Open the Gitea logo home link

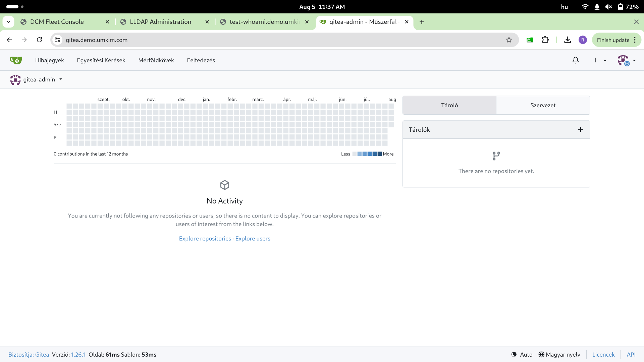[16, 60]
